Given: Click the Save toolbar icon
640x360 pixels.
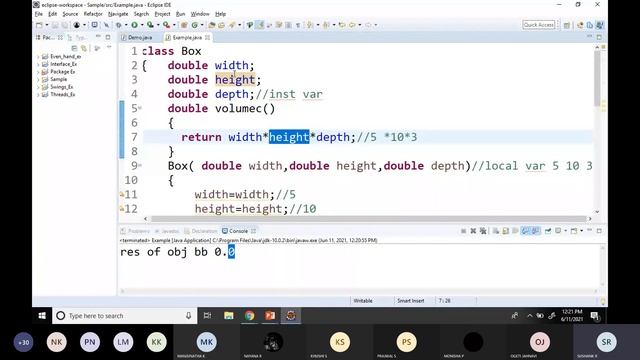Looking at the screenshot, I should tap(55, 25).
